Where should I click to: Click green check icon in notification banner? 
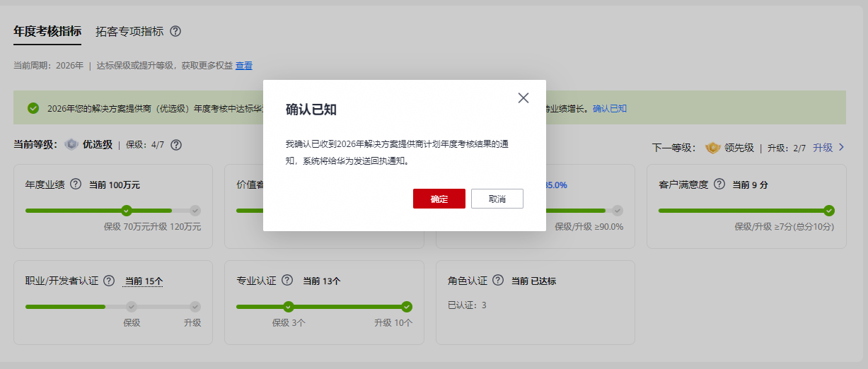click(33, 108)
